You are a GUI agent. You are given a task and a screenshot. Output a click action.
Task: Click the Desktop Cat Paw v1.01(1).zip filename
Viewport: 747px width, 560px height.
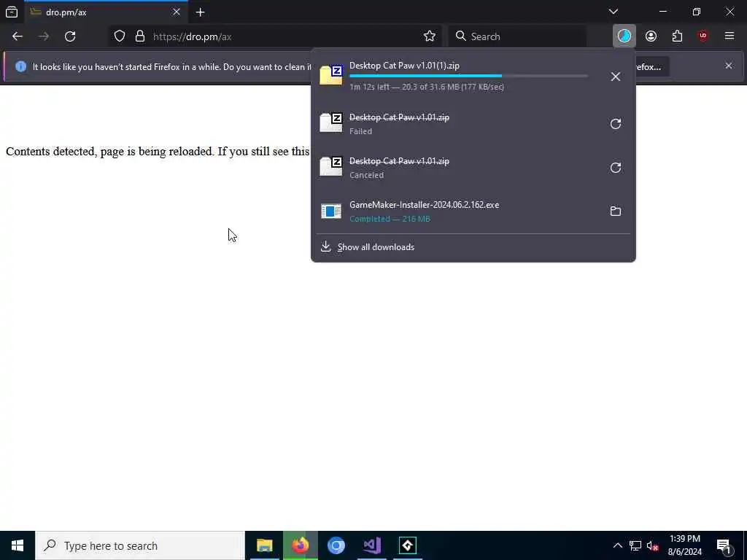point(404,66)
